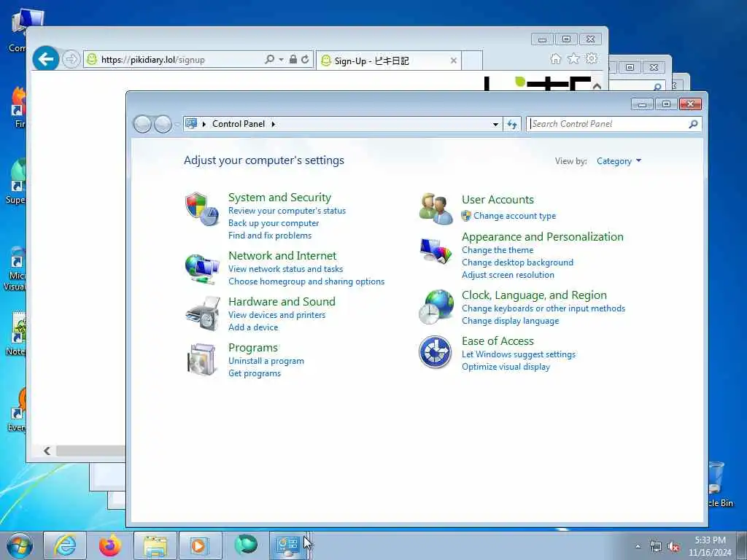
Task: Click the network icon in the system tray
Action: tap(656, 547)
